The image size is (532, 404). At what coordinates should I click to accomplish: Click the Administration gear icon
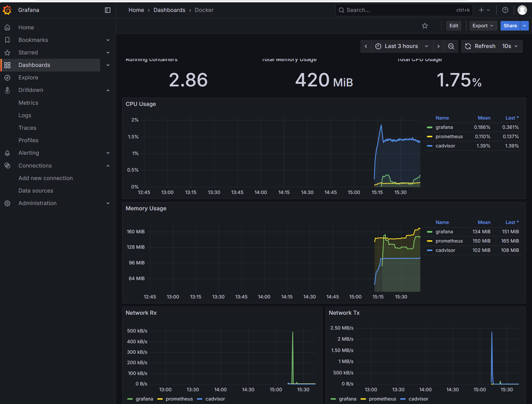click(x=8, y=203)
